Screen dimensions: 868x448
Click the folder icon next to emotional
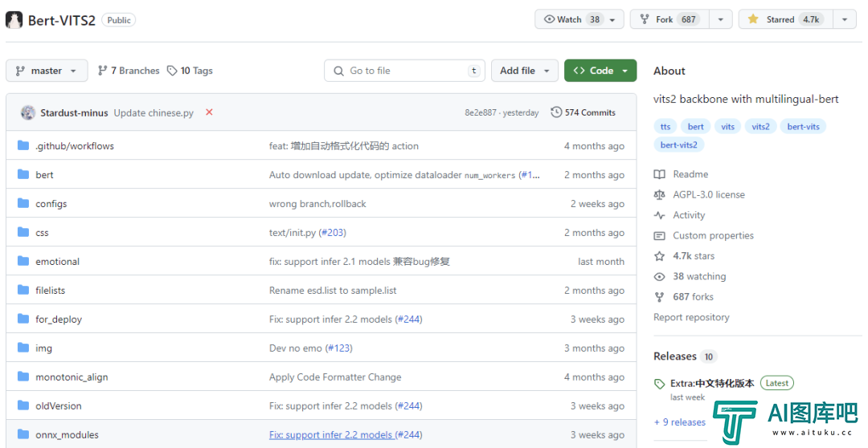(x=23, y=260)
